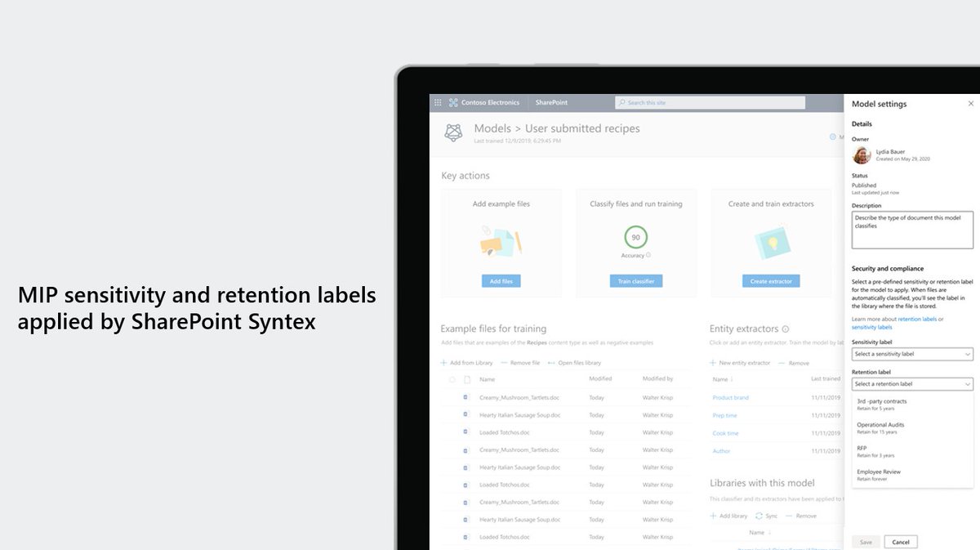Click the Save button
The width and height of the screenshot is (980, 550).
(x=866, y=542)
